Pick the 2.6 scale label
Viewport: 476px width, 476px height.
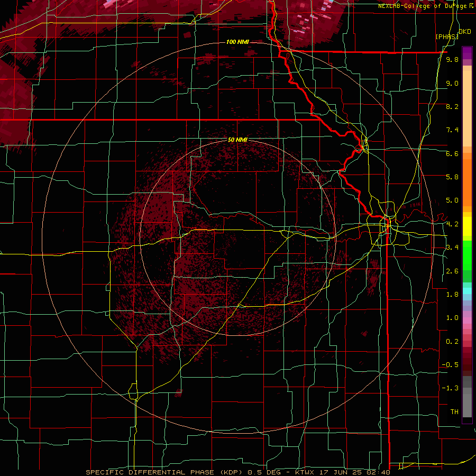(x=452, y=271)
